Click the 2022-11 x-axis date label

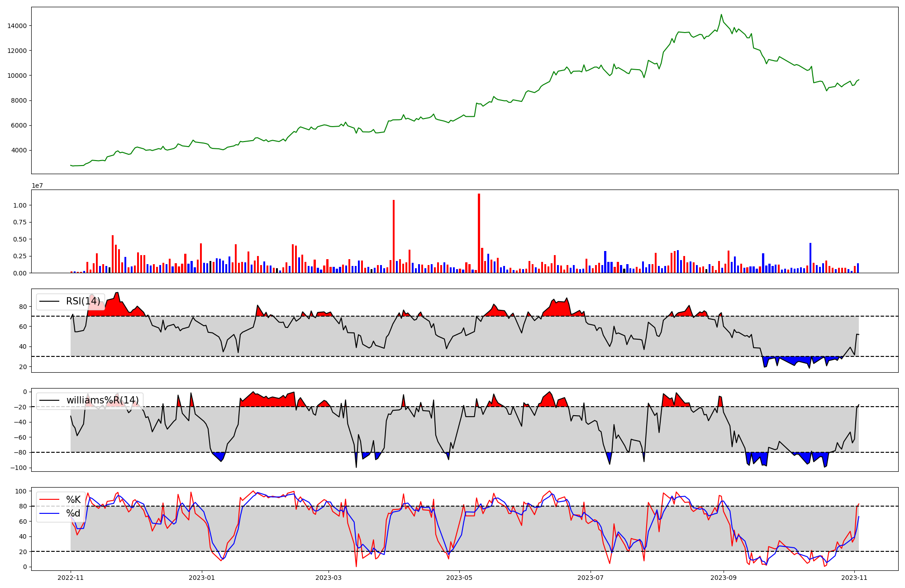pyautogui.click(x=71, y=578)
